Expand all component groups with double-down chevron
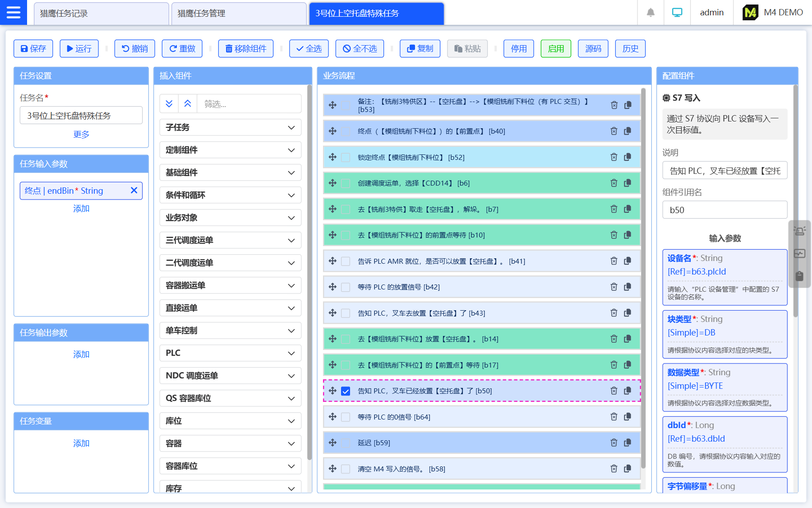This screenshot has width=812, height=508. (x=169, y=104)
